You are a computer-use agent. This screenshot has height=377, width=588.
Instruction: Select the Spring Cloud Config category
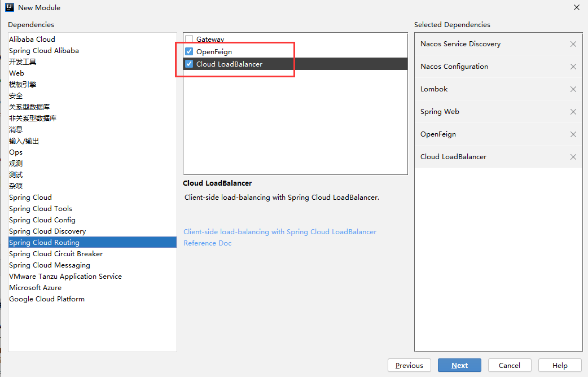pos(92,220)
